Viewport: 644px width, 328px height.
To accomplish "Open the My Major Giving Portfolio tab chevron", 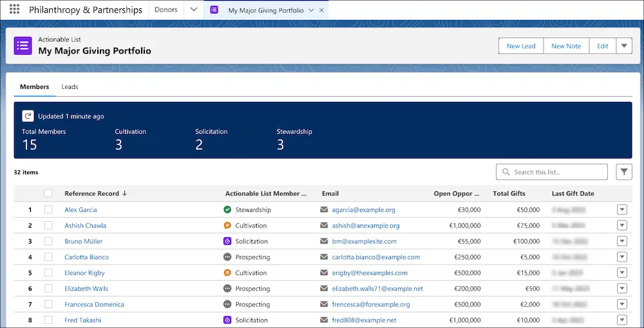I will [311, 10].
